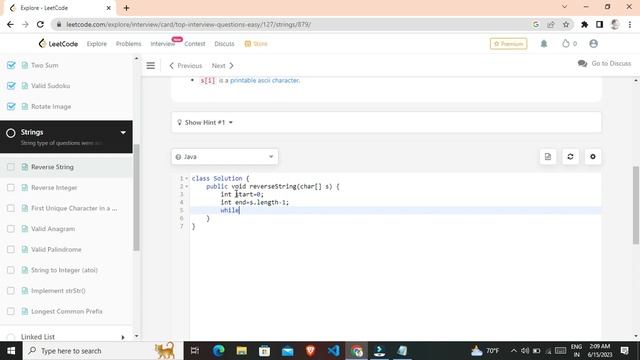Check the Reverse String checkbox
Viewport: 640px width, 360px height.
point(11,167)
